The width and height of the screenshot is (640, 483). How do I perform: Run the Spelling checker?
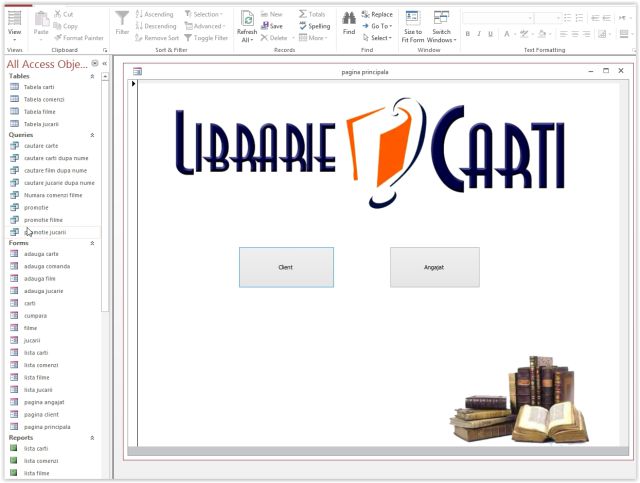tap(314, 26)
